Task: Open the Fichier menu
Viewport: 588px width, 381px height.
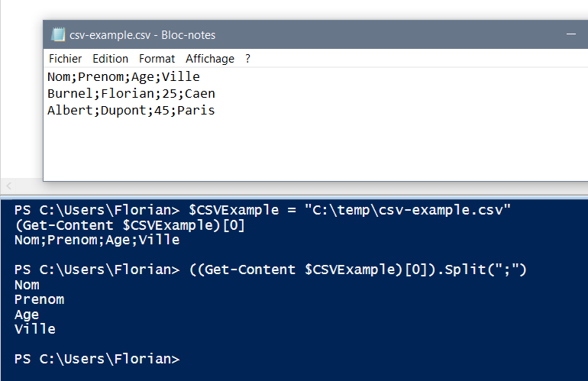Action: tap(65, 59)
